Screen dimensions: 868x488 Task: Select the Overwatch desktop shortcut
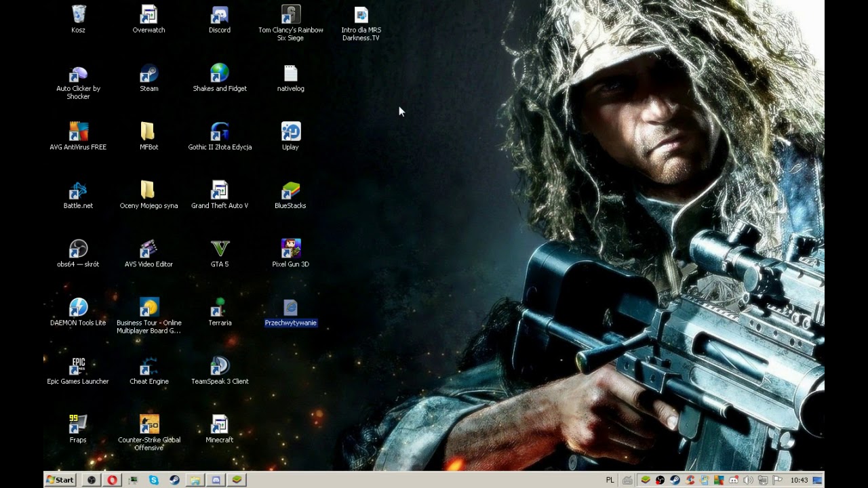point(149,19)
